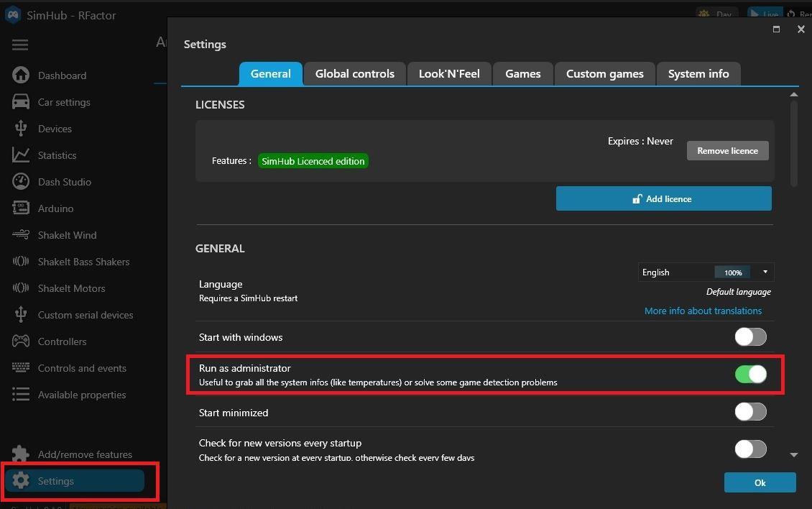Close the Settings dialog

tap(801, 29)
